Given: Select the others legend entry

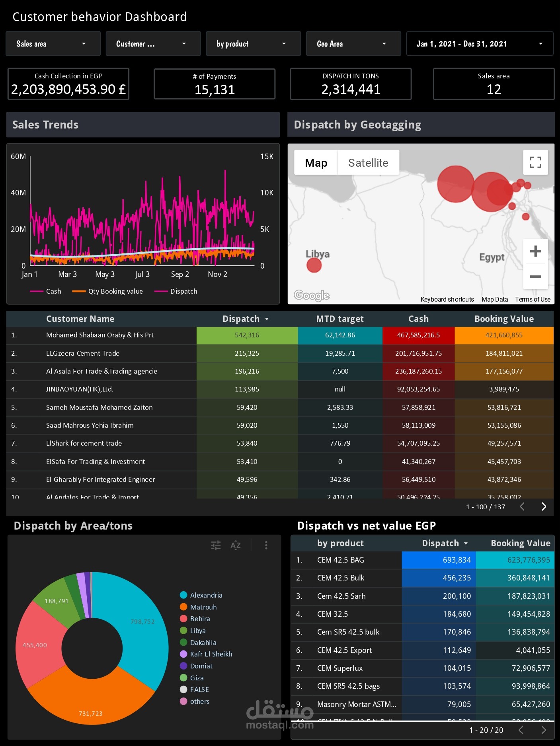Looking at the screenshot, I should pos(195,701).
